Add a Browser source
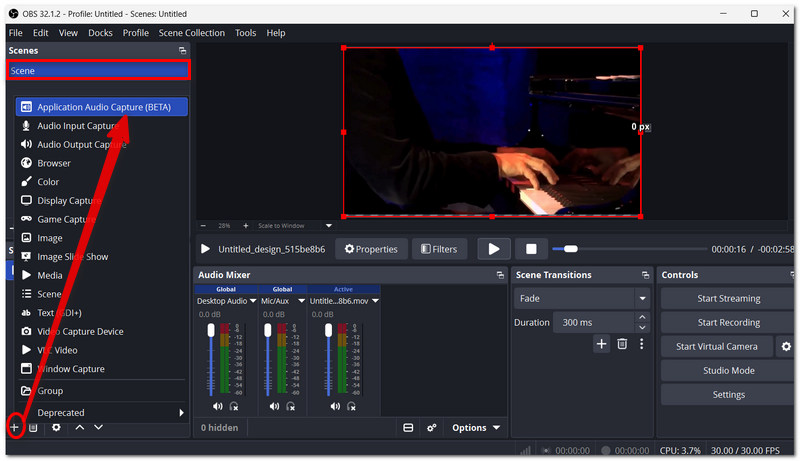The width and height of the screenshot is (800, 461). coord(102,163)
